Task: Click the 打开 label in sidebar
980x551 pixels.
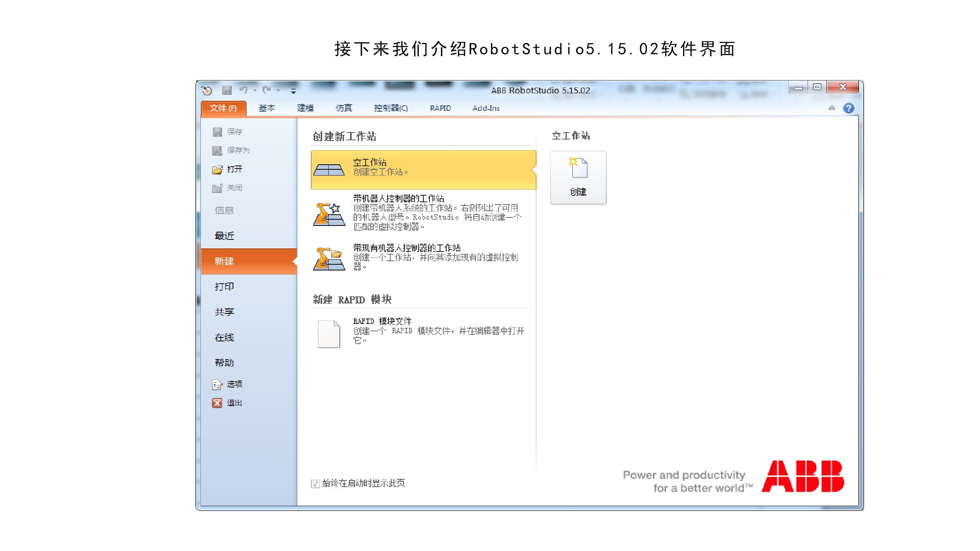Action: pyautogui.click(x=235, y=169)
